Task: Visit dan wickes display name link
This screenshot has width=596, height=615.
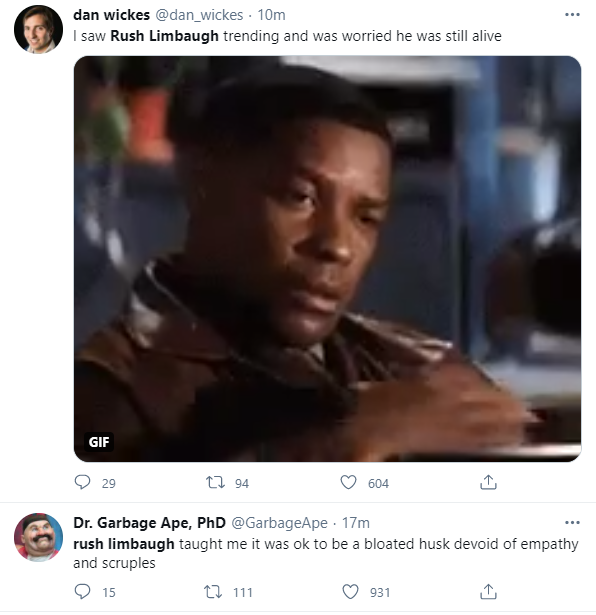Action: pyautogui.click(x=111, y=15)
